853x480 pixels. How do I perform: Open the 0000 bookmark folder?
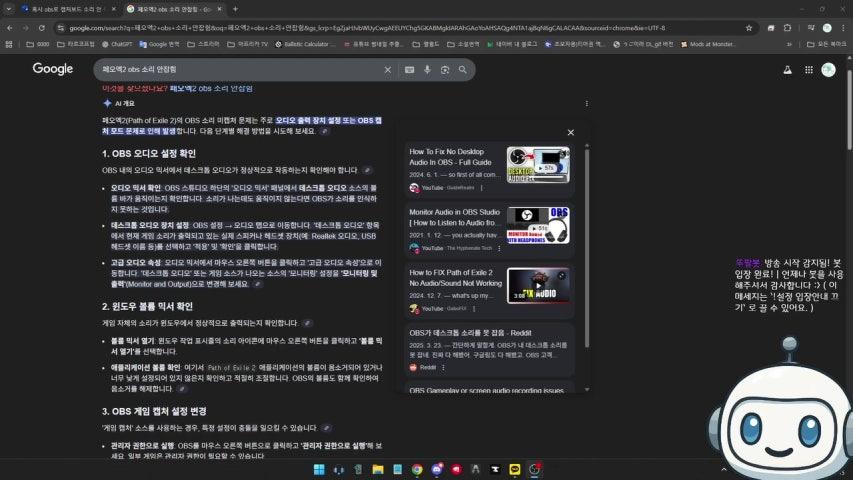[x=38, y=44]
